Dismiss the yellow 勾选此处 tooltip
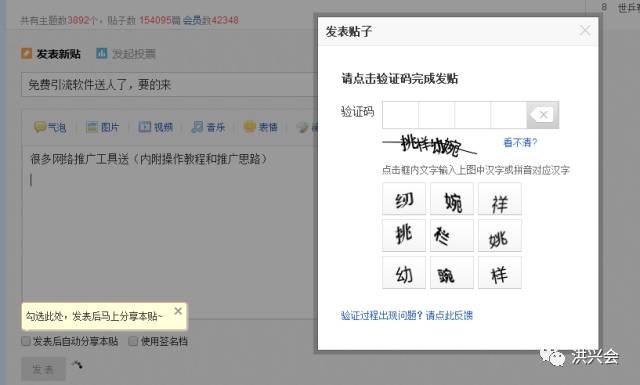The width and height of the screenshot is (640, 385). 178,311
